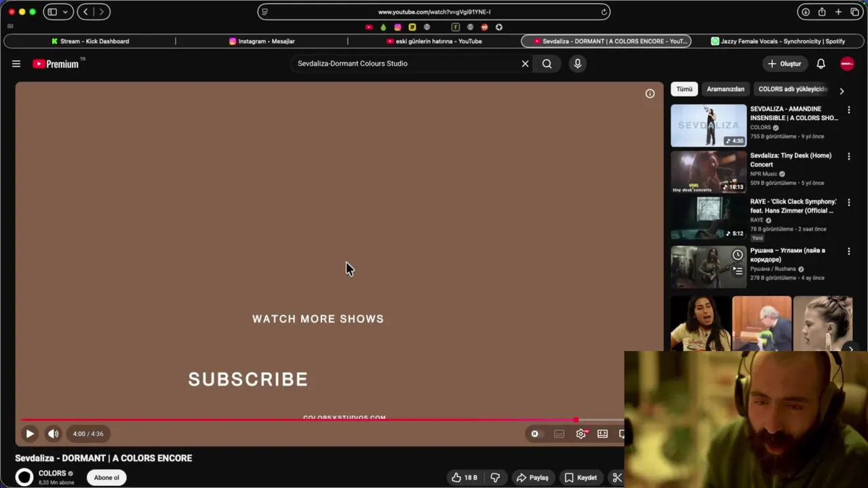
Task: Switch to the Instagram • Mesajlar tab
Action: [262, 41]
